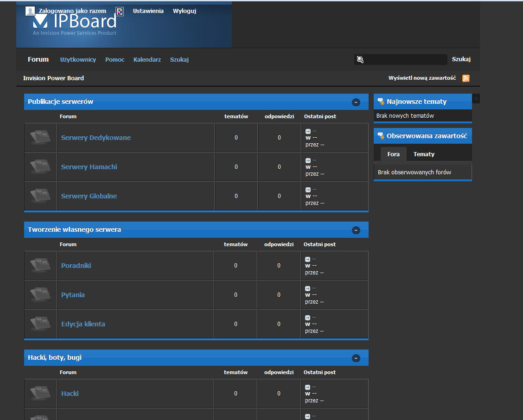The height and width of the screenshot is (420, 523).
Task: Click inside the search input field
Action: click(406, 59)
